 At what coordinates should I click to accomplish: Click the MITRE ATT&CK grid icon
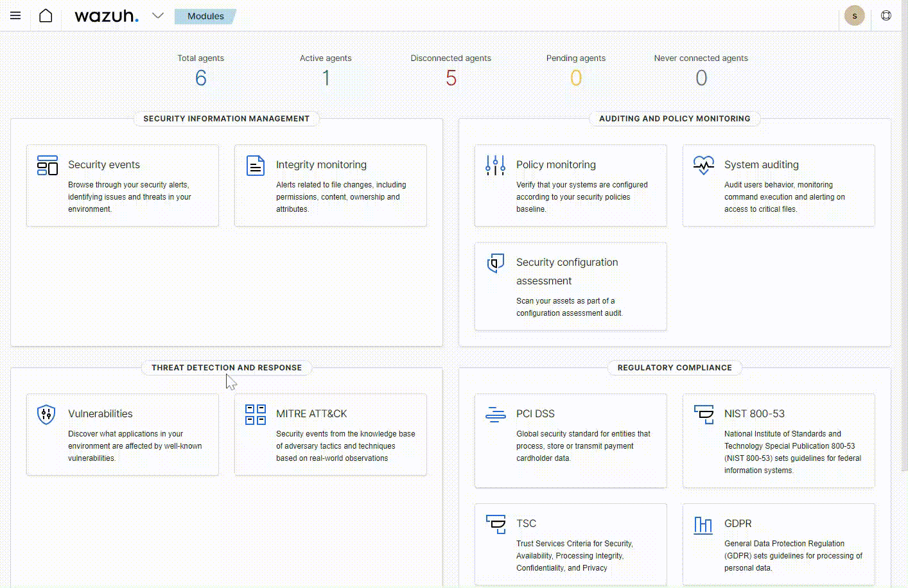pyautogui.click(x=256, y=414)
